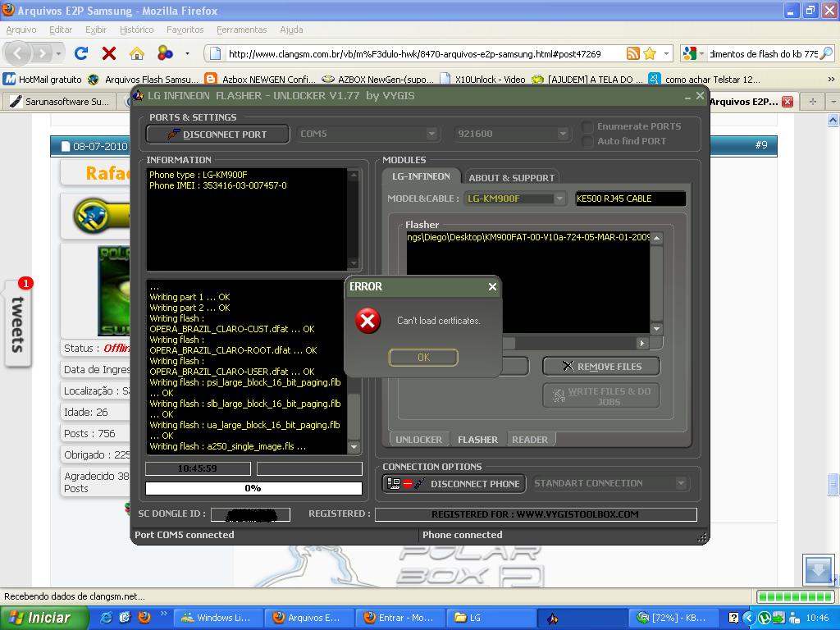Stop loading with the red X icon
Screen dimensions: 840x630
point(109,53)
